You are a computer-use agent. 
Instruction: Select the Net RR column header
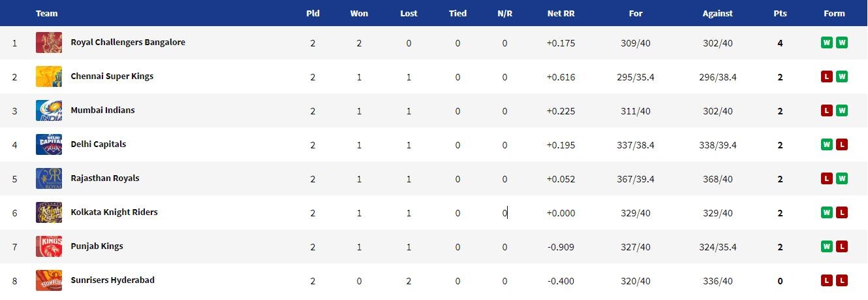(561, 14)
